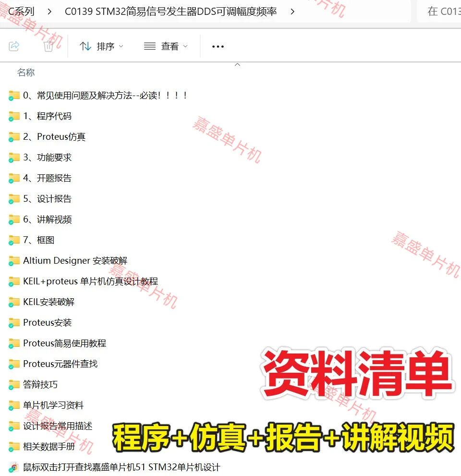Image resolution: width=461 pixels, height=476 pixels.
Task: Click the Share icon in the toolbar
Action: (14, 47)
